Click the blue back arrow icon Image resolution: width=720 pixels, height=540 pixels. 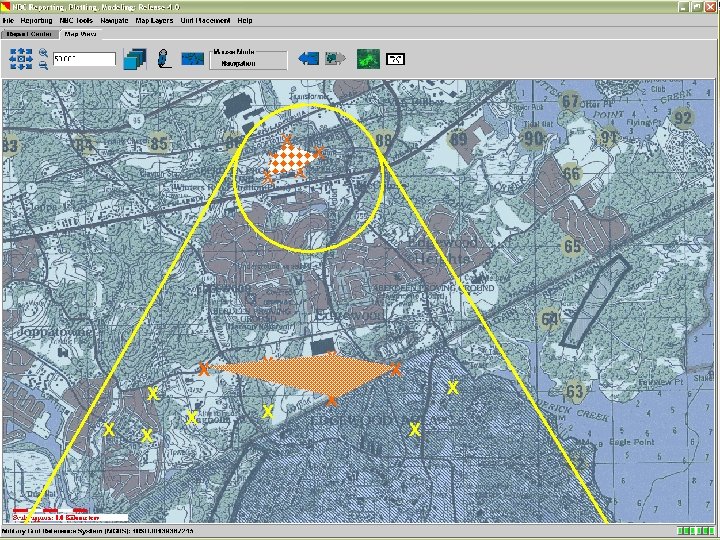309,58
